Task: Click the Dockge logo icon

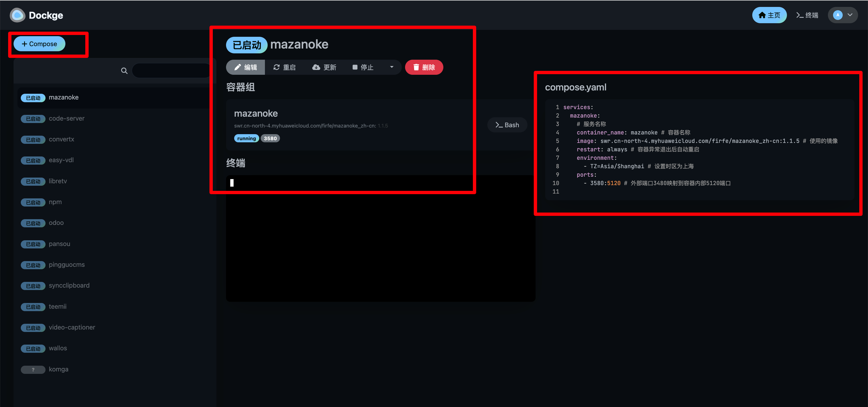Action: [x=17, y=15]
